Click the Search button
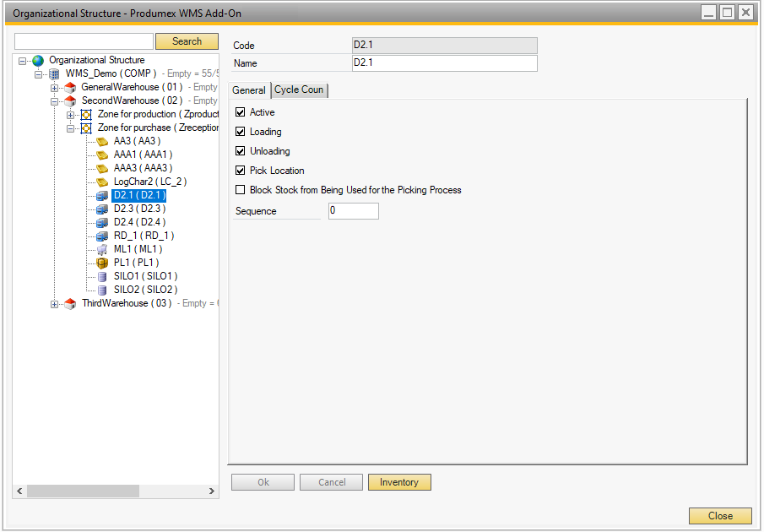 pyautogui.click(x=187, y=41)
